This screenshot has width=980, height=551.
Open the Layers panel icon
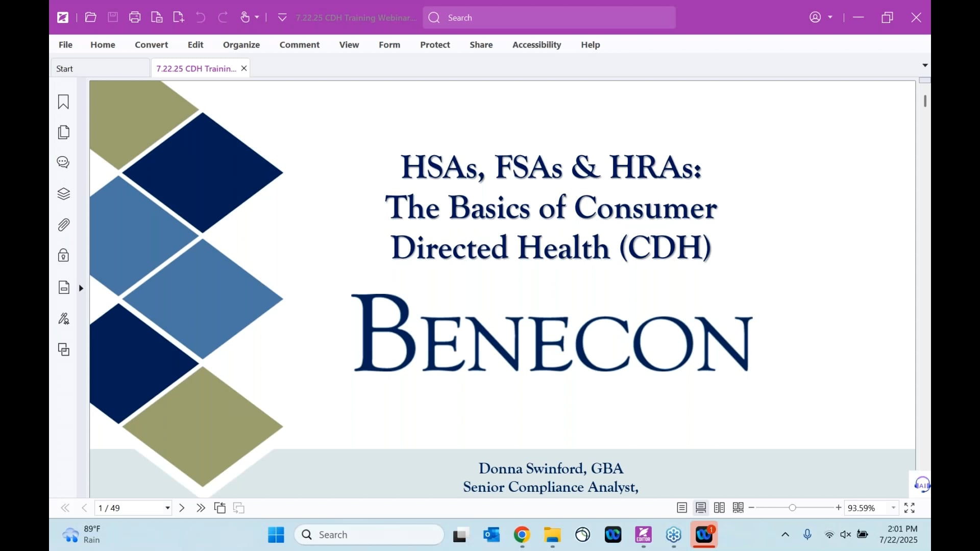pos(63,194)
